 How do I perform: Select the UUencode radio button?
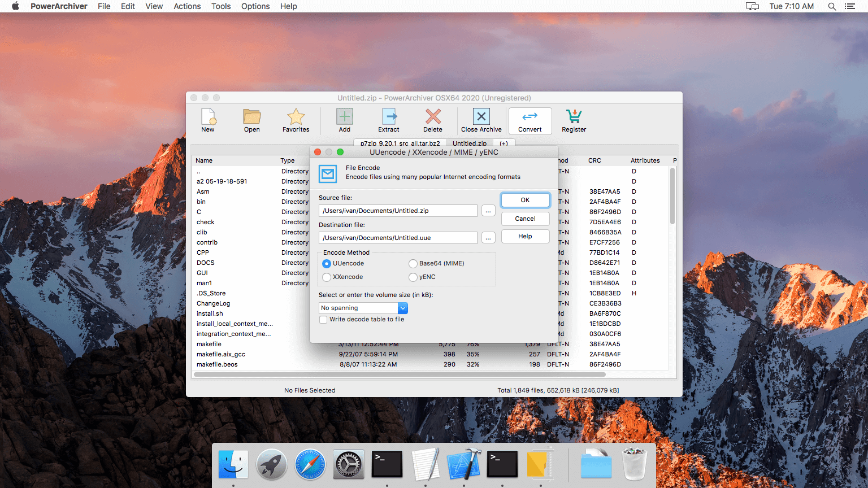[327, 264]
